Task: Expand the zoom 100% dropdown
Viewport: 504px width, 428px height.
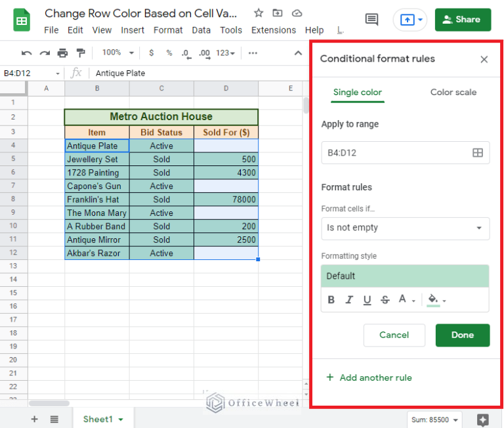Action: pyautogui.click(x=118, y=53)
